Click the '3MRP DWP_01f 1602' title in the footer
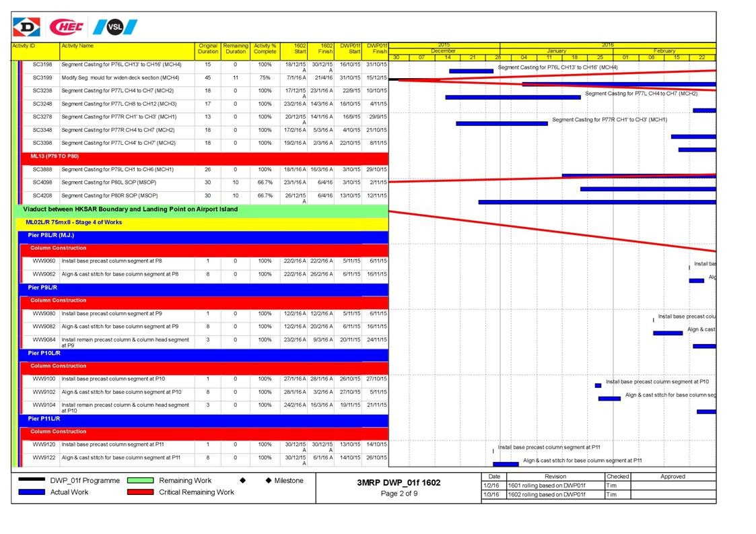 tap(399, 483)
